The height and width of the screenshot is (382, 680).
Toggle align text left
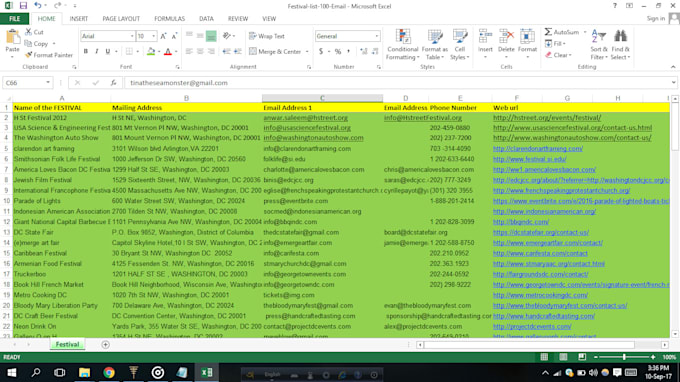click(189, 52)
